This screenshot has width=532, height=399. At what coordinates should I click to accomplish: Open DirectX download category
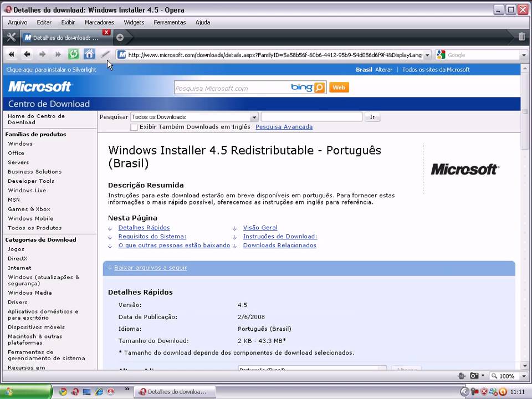(18, 259)
